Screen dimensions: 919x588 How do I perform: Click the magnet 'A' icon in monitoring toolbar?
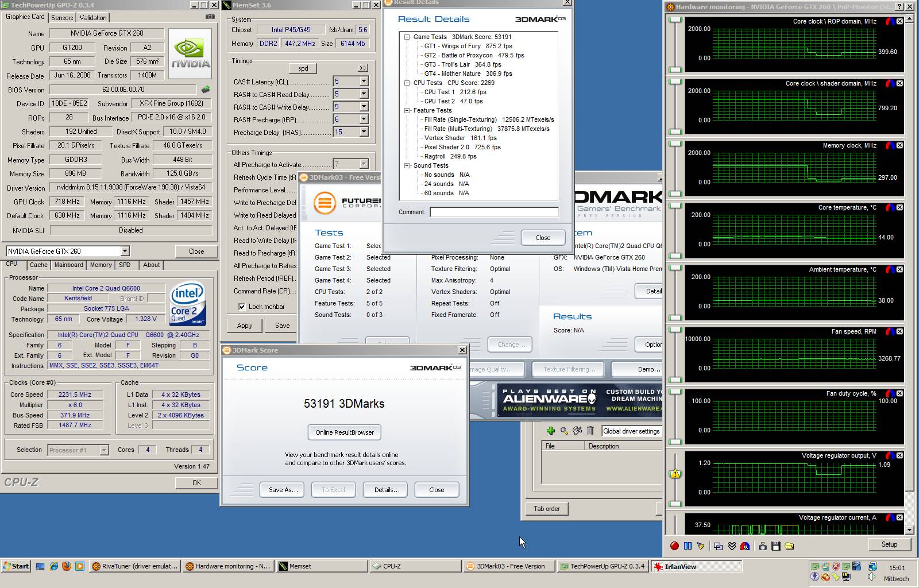tap(745, 546)
